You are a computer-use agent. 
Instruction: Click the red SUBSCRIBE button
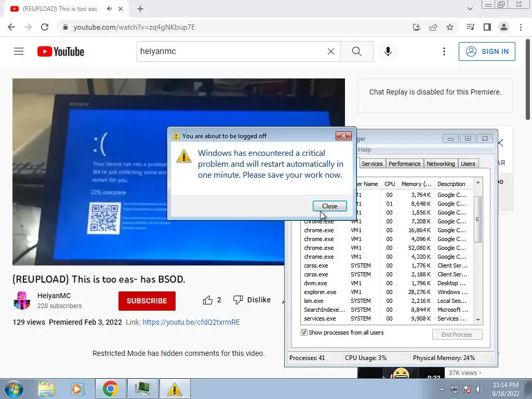(147, 301)
